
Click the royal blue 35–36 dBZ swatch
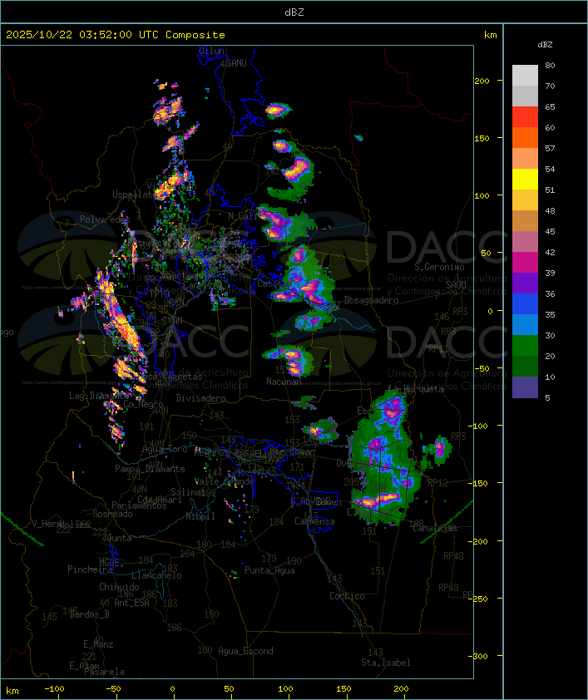click(x=525, y=304)
